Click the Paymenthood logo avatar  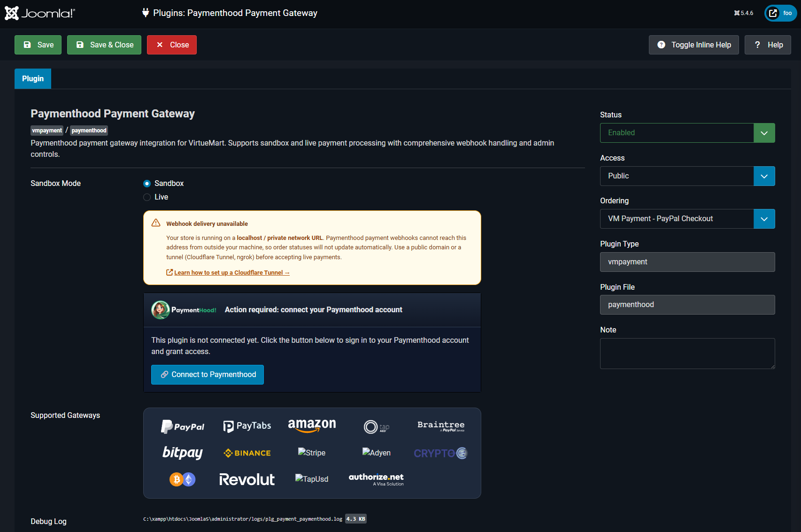pyautogui.click(x=161, y=310)
